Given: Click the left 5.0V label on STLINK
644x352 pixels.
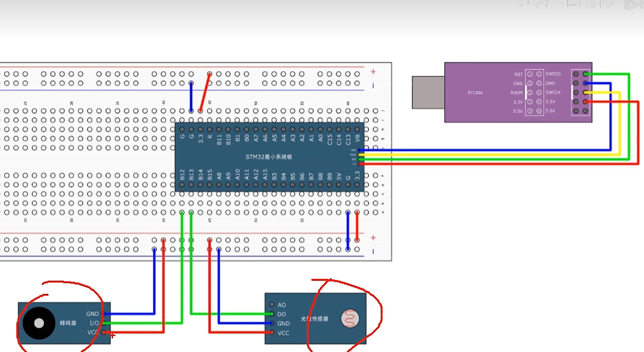Looking at the screenshot, I should [x=518, y=111].
